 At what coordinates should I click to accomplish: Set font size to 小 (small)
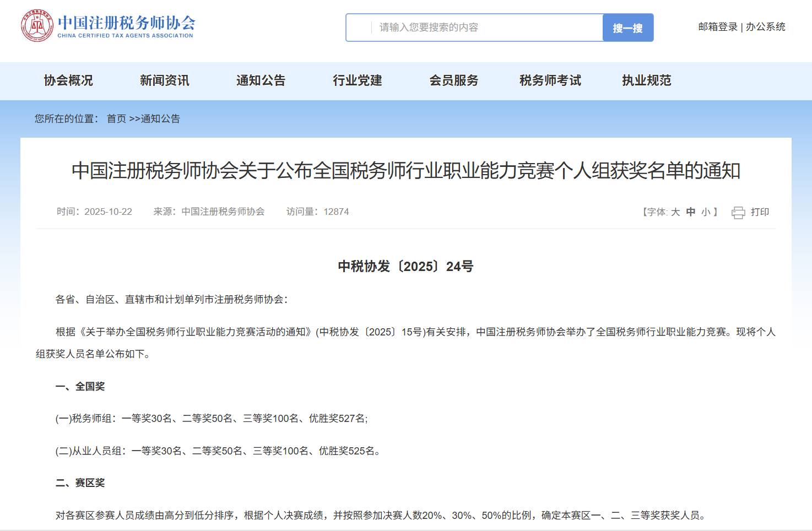point(706,212)
